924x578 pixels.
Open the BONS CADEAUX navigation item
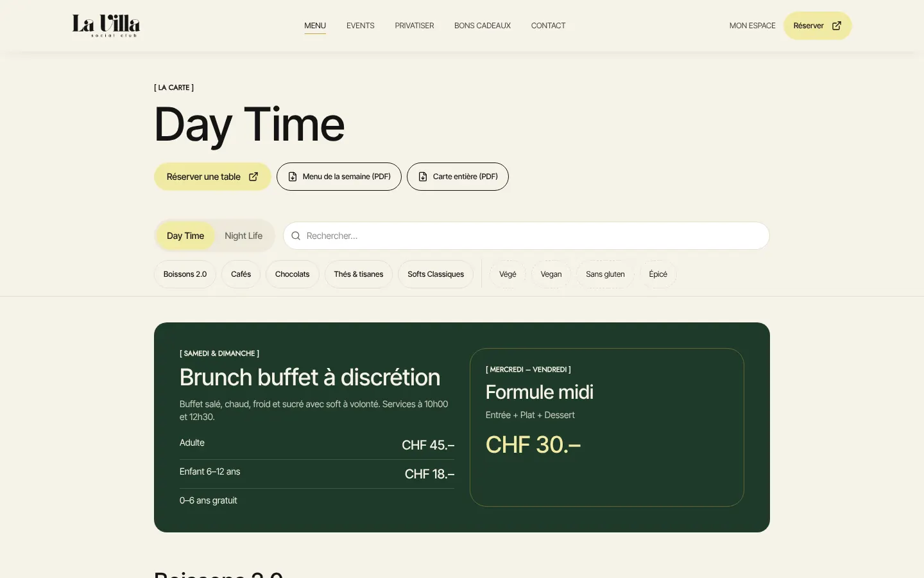[483, 26]
